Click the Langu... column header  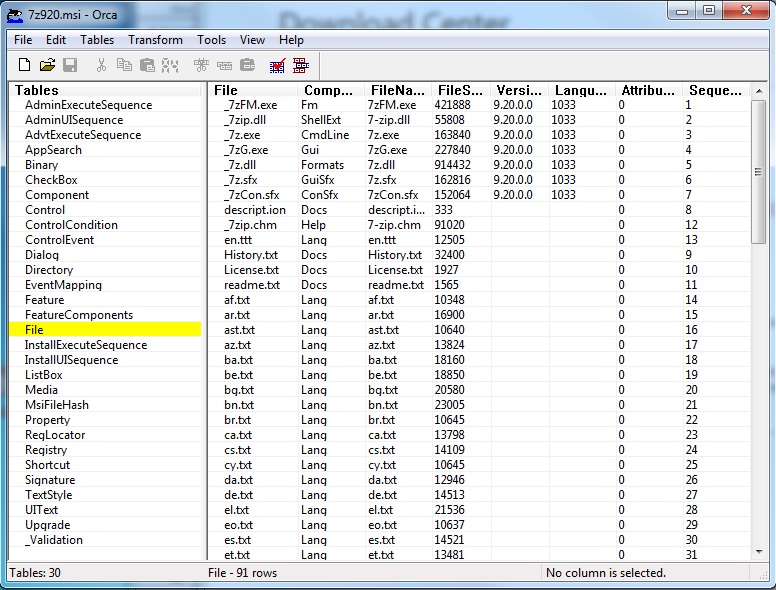(582, 90)
